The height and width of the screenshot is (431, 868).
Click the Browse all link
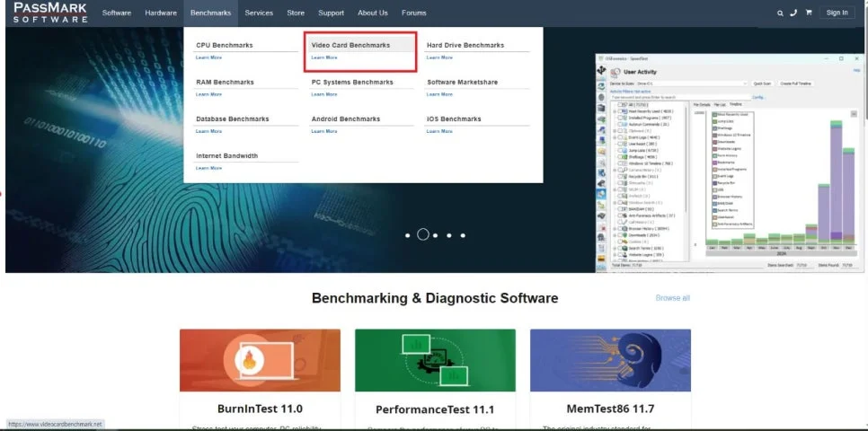pos(673,298)
